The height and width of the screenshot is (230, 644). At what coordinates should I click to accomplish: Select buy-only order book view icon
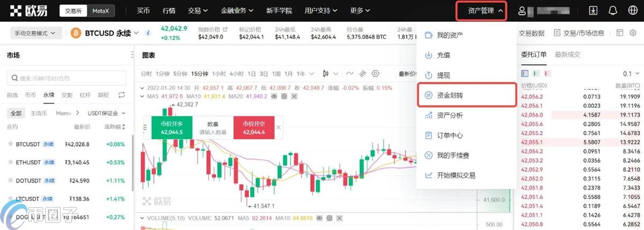[536, 73]
